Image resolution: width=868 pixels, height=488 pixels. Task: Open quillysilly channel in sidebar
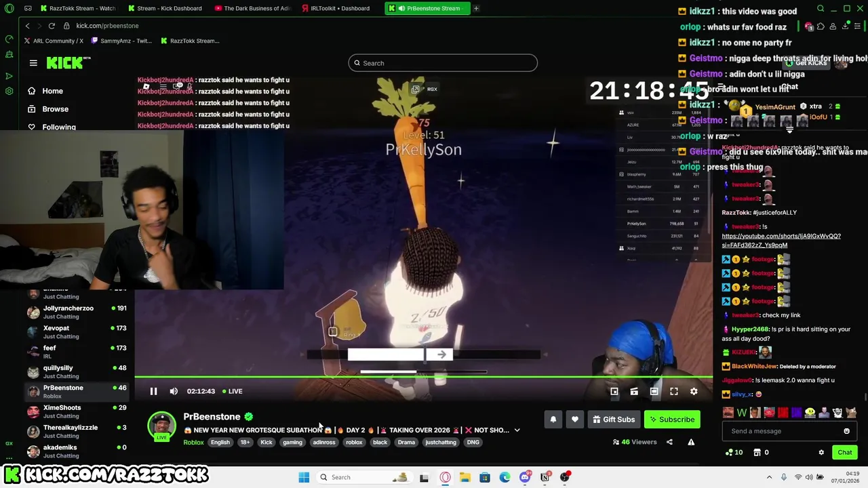77,371
